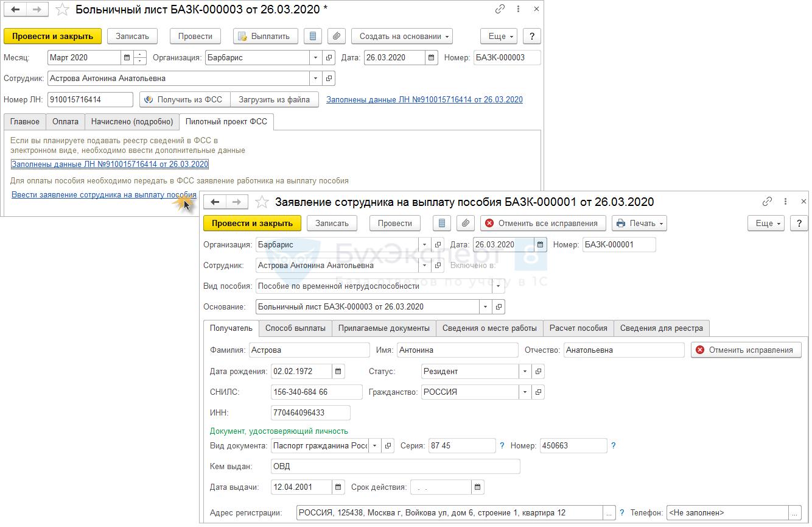Mark the sick leave document as favorite with the star
This screenshot has height=527, width=812.
62,10
